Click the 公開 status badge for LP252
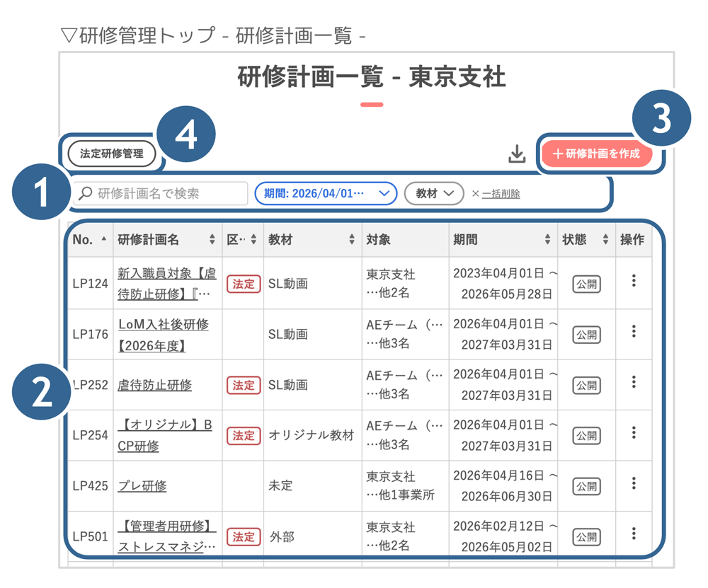The height and width of the screenshot is (588, 708). pyautogui.click(x=586, y=386)
